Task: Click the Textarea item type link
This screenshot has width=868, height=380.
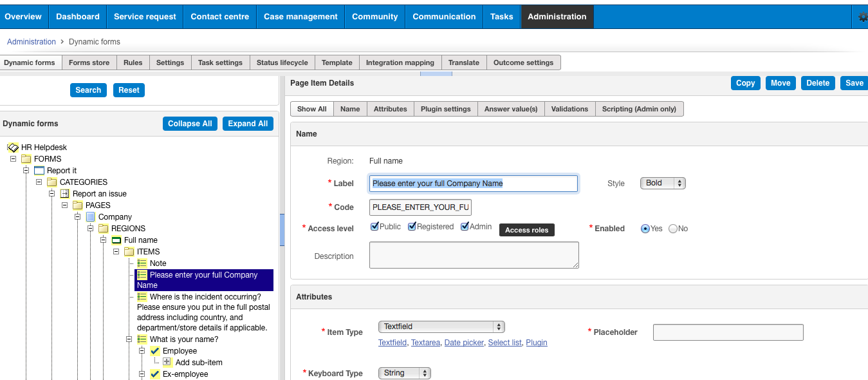Action: coord(425,343)
